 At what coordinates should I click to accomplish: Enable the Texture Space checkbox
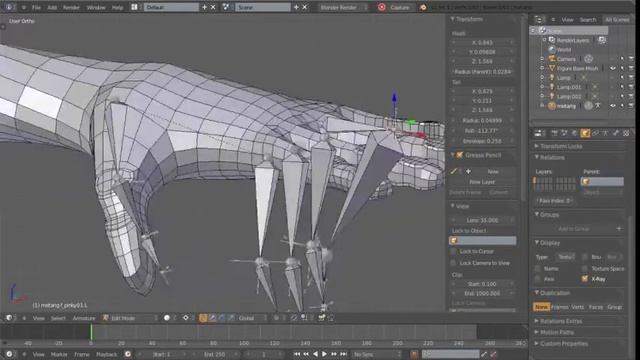[x=584, y=269]
